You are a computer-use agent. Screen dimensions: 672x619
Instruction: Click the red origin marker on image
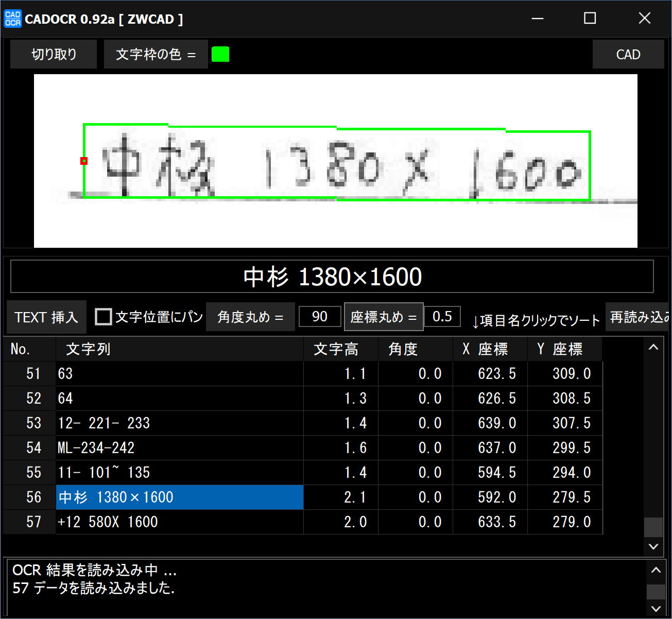pyautogui.click(x=84, y=161)
